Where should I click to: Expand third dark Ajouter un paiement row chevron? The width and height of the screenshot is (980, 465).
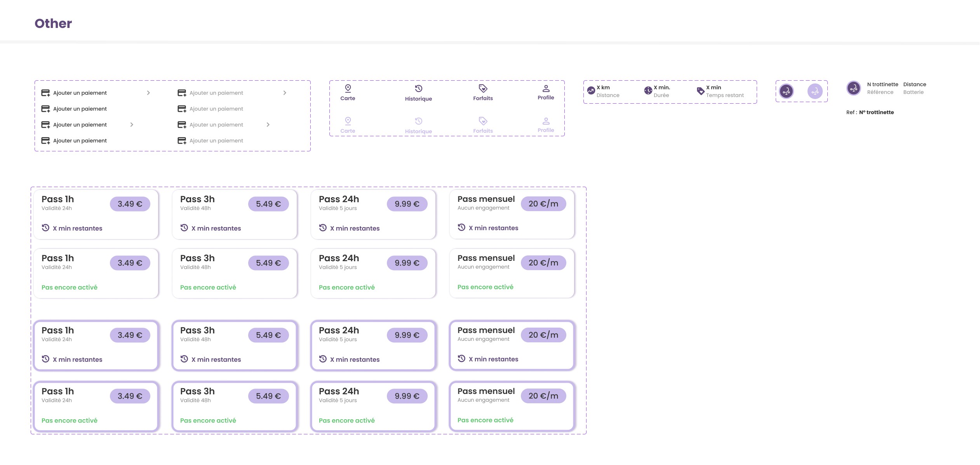[132, 125]
